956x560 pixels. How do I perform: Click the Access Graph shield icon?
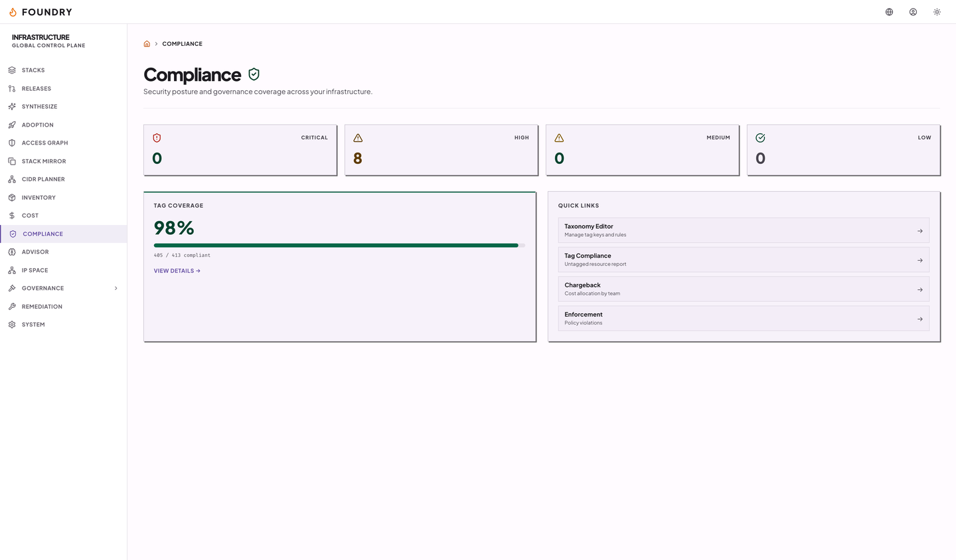12,143
